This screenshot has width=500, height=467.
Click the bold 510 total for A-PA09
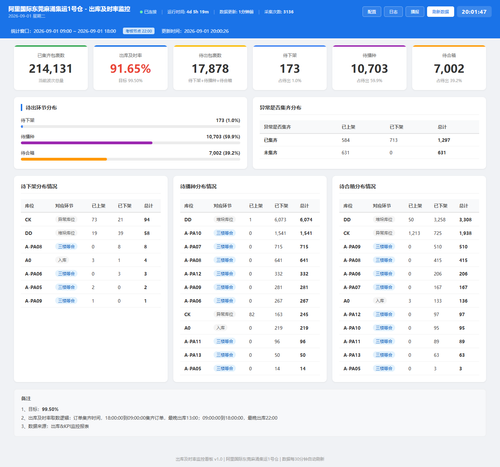(463, 247)
